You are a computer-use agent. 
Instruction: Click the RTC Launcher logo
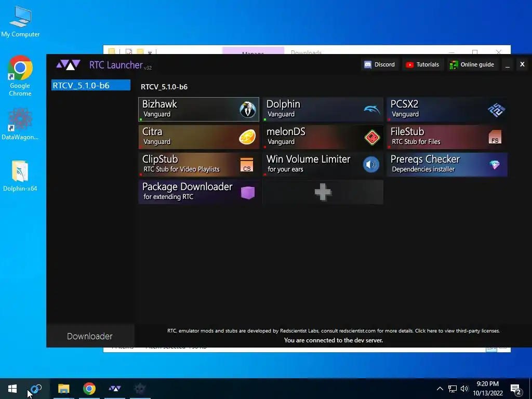pyautogui.click(x=68, y=64)
